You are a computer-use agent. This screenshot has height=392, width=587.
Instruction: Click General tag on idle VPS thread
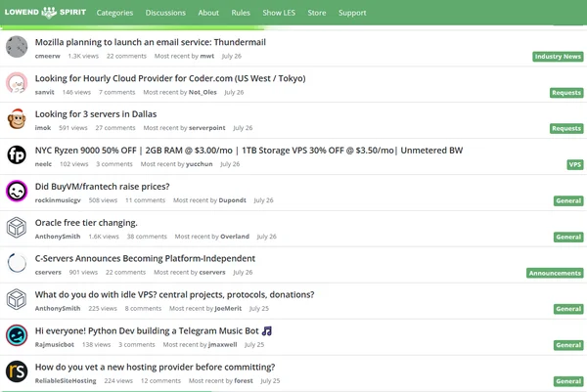(568, 309)
